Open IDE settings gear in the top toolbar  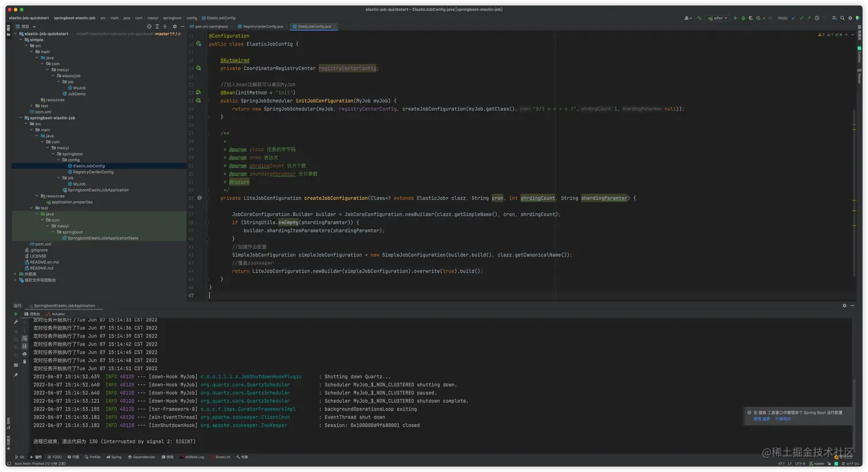850,18
